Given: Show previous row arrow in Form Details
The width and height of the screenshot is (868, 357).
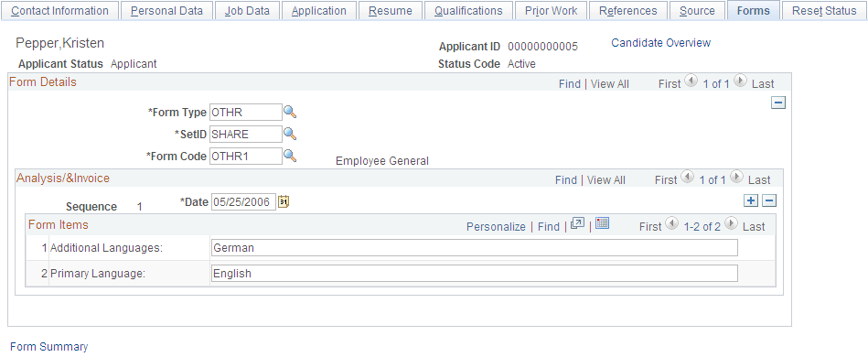Looking at the screenshot, I should (x=691, y=81).
